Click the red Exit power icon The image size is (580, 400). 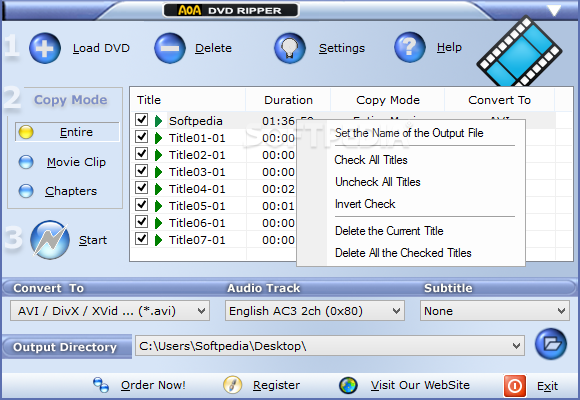point(515,386)
